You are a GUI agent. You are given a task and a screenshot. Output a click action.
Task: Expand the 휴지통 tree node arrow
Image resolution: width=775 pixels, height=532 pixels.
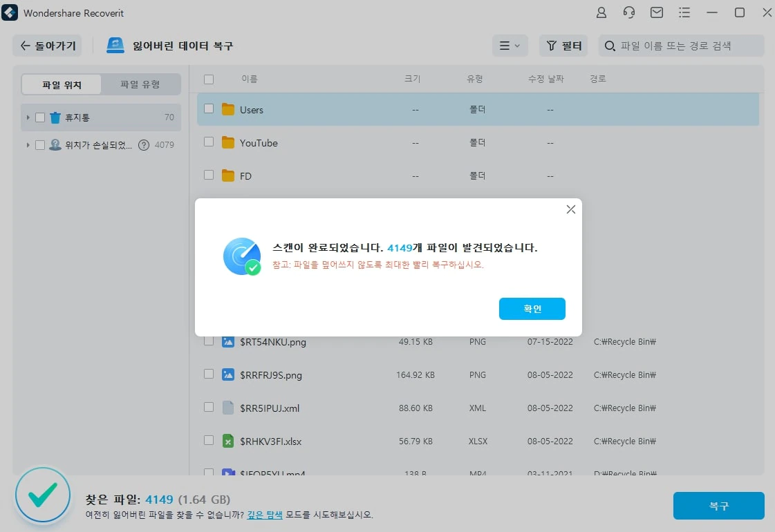pos(28,117)
